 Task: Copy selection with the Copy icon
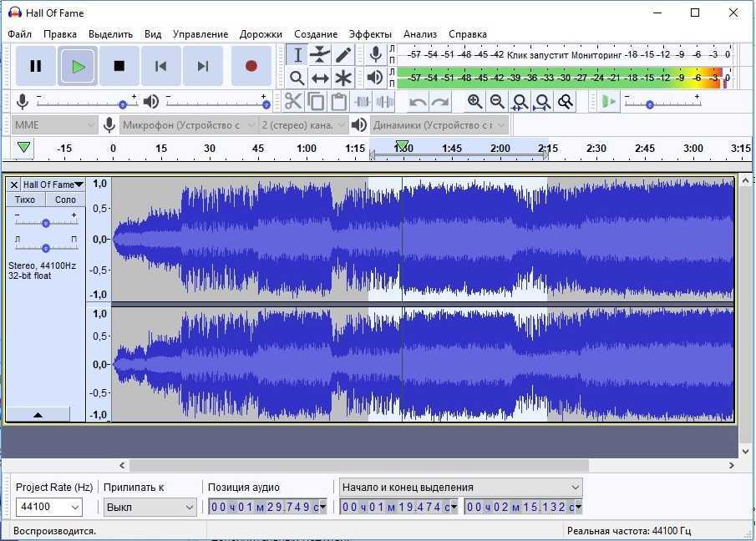tap(316, 102)
